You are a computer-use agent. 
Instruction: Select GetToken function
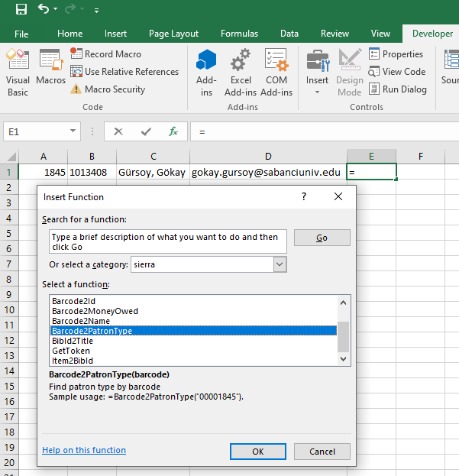[194, 351]
